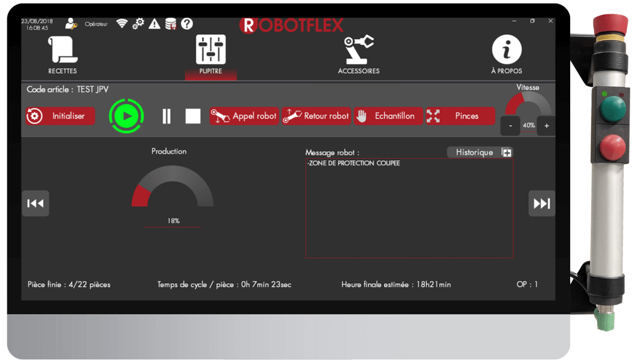Screen dimensions: 635x364
Task: Decrease Vitesse with the minus button
Action: [x=510, y=126]
